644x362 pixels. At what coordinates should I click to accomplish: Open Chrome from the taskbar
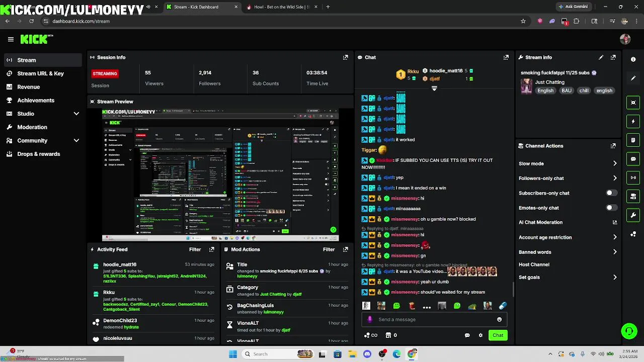412,354
